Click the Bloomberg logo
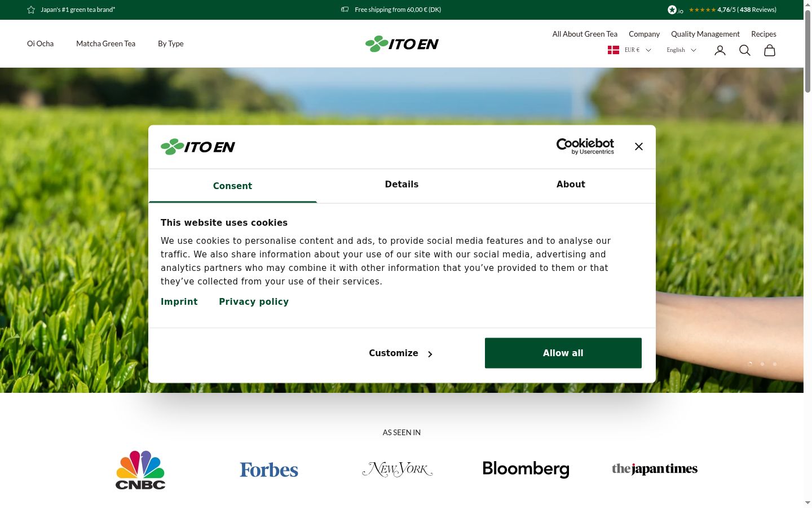The width and height of the screenshot is (812, 508). [x=526, y=469]
